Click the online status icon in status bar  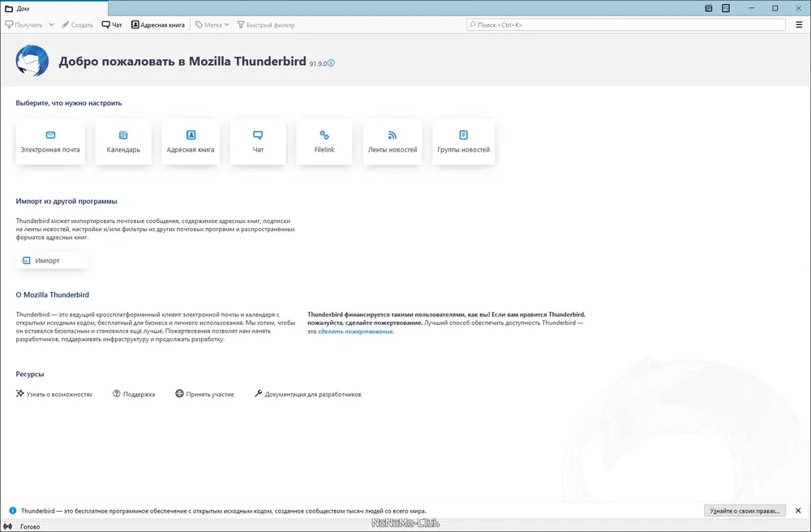(8, 526)
